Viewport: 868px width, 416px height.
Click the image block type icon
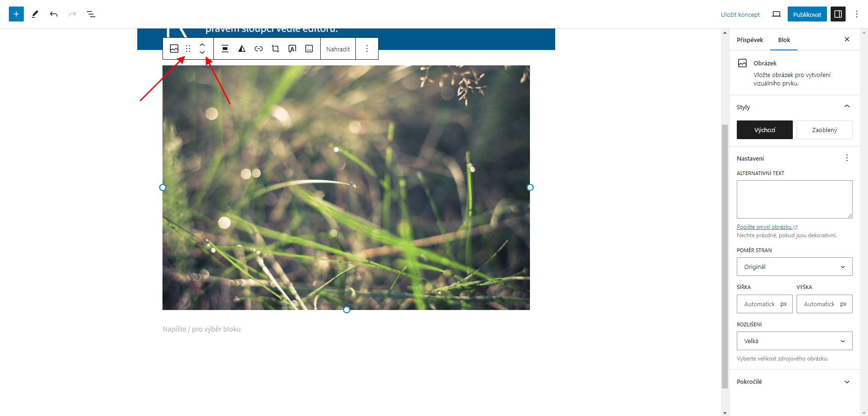[174, 49]
